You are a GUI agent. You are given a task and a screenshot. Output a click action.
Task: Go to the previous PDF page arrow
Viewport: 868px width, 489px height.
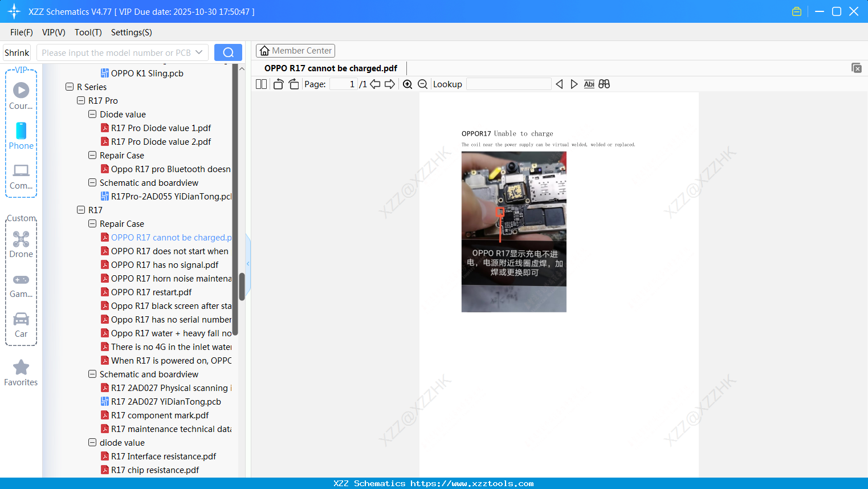click(x=375, y=84)
